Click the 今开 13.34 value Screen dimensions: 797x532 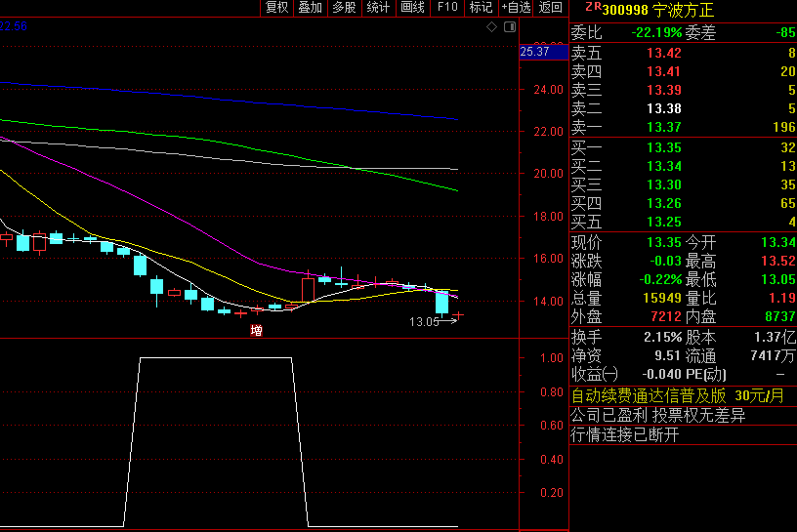(778, 242)
